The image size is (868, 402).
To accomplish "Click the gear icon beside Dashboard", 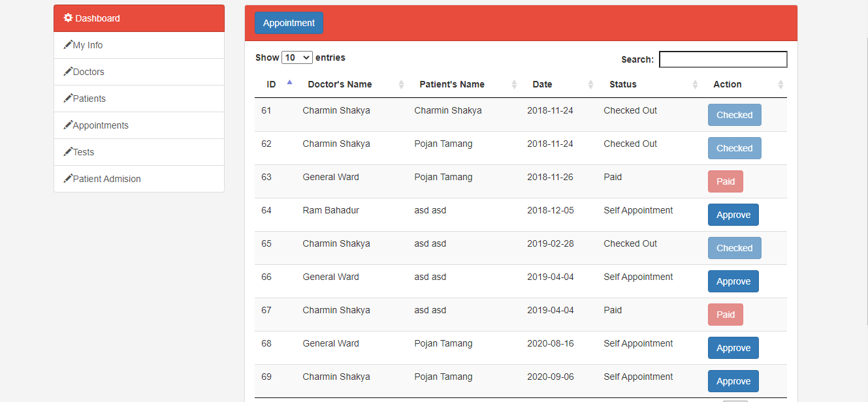I will click(68, 18).
